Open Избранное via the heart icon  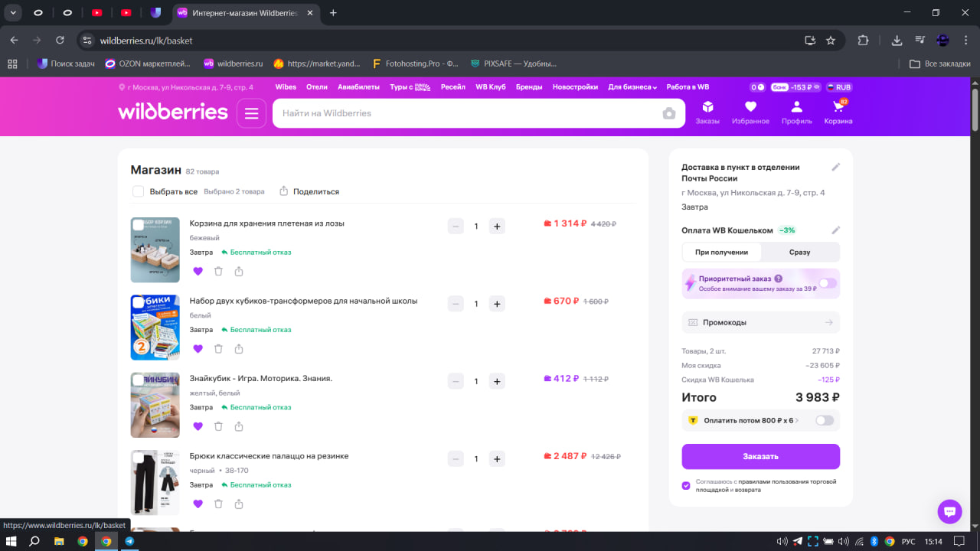pos(750,107)
